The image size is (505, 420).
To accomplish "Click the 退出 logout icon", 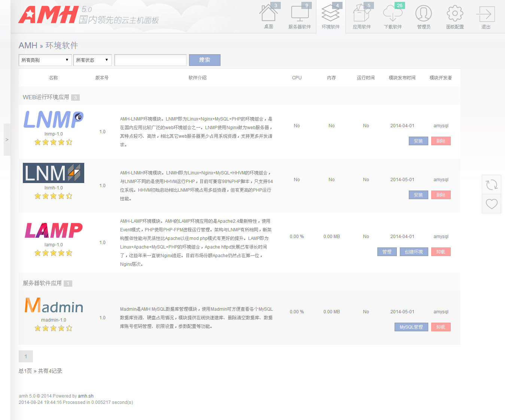I will coord(486,15).
